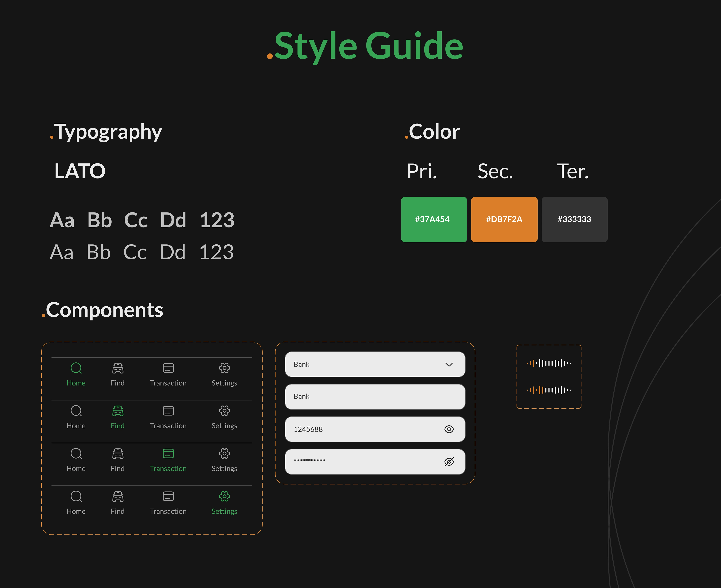Click Transaction card icon in first nav row
Image resolution: width=721 pixels, height=588 pixels.
point(168,368)
